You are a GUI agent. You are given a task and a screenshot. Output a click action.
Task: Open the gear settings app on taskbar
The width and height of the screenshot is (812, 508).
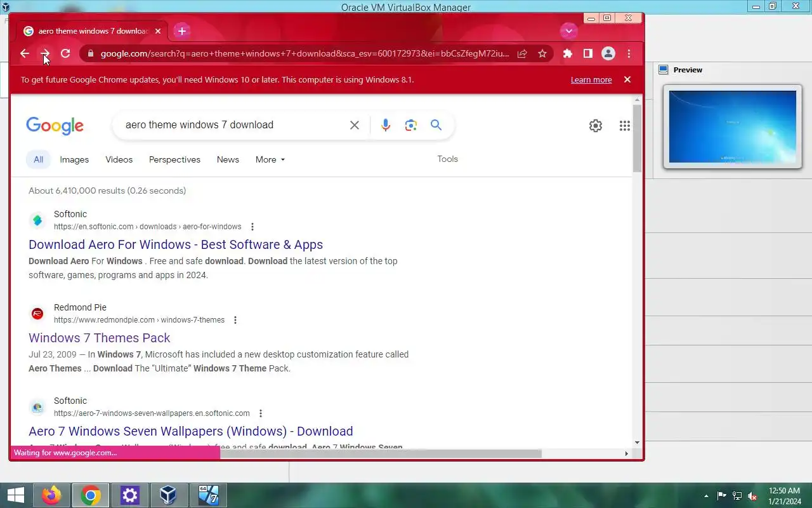pyautogui.click(x=130, y=495)
